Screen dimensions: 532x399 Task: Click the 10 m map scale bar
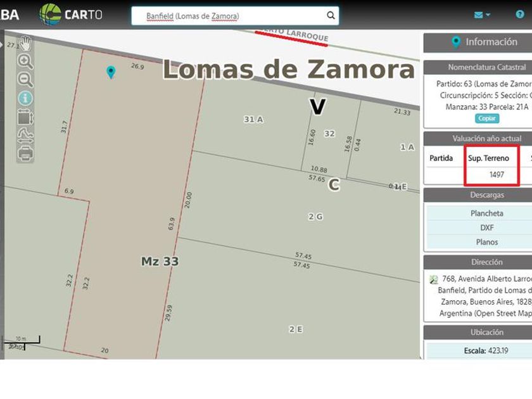point(21,339)
